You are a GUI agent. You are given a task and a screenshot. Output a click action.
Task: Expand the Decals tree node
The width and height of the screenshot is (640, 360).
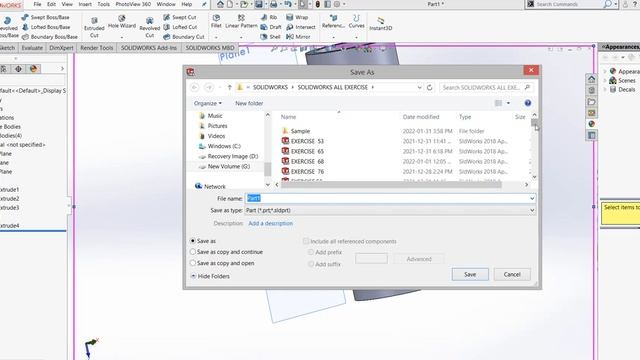[605, 89]
